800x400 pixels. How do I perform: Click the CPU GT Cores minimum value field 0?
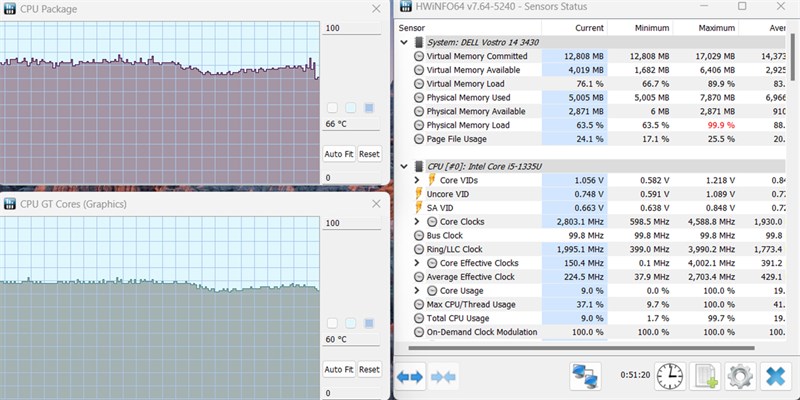[352, 393]
